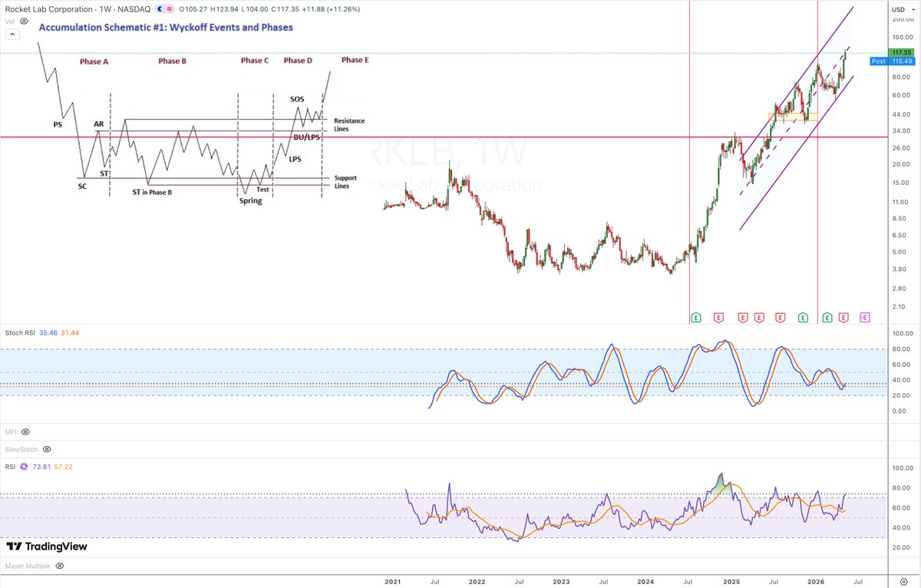The image size is (921, 588).
Task: Open the rightmost red earnings E marker
Action: (x=843, y=316)
